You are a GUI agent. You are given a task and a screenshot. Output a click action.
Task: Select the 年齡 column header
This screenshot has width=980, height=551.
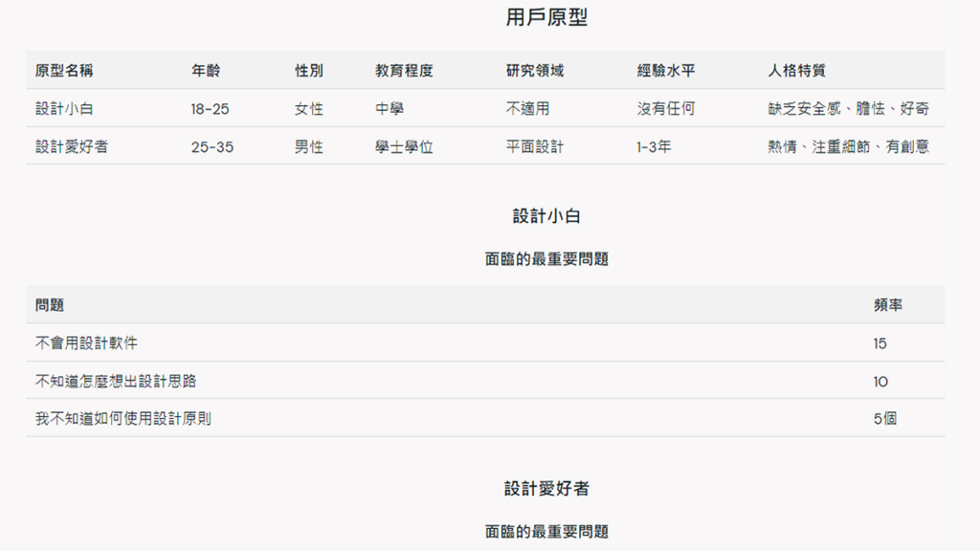click(x=206, y=71)
